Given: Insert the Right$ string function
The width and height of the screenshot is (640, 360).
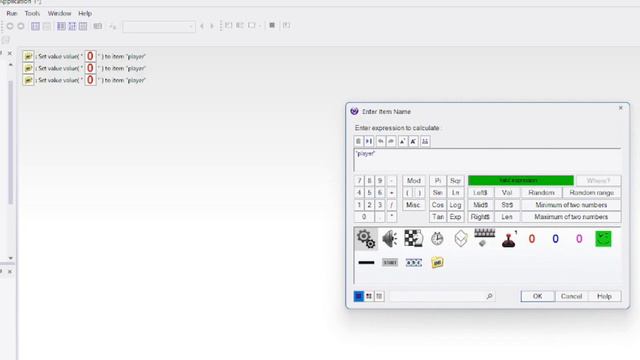Looking at the screenshot, I should (x=480, y=217).
